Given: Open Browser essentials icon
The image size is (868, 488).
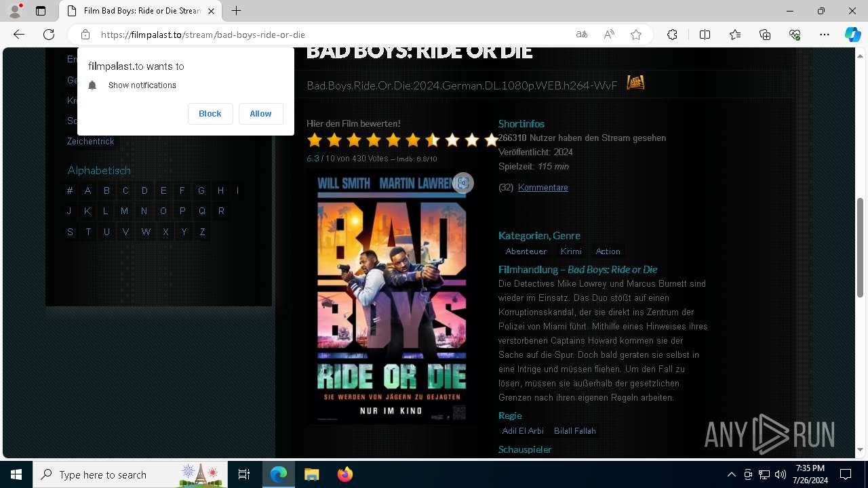Looking at the screenshot, I should (x=795, y=35).
